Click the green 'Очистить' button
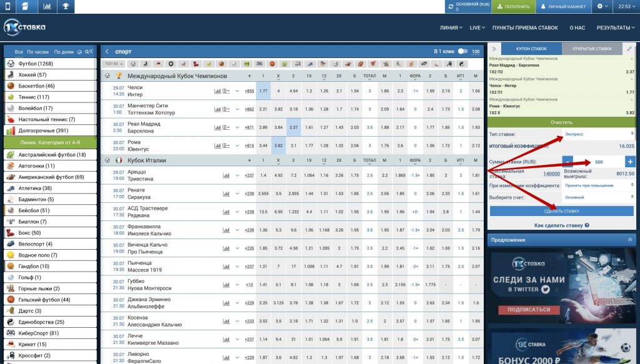 click(561, 122)
